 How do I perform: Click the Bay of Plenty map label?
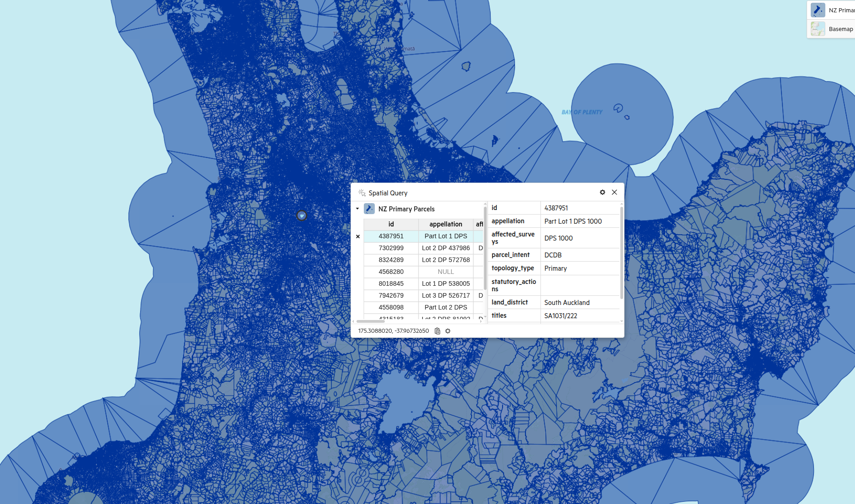click(x=582, y=112)
